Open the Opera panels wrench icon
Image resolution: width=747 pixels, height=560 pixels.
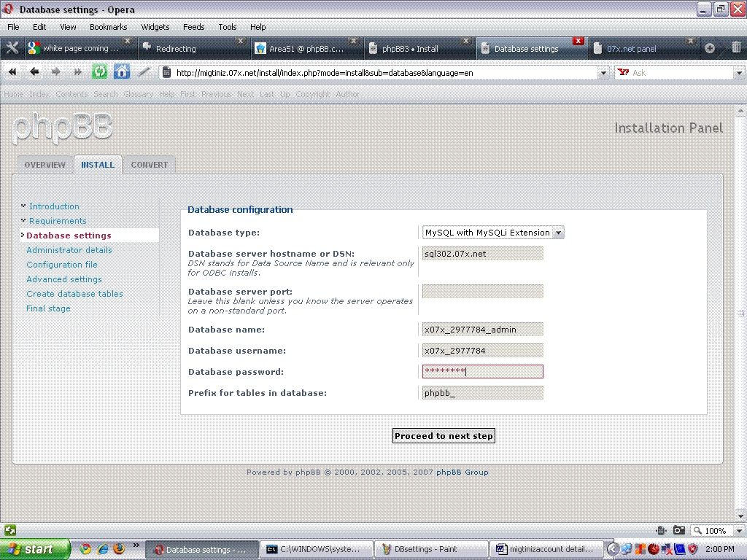click(x=12, y=48)
